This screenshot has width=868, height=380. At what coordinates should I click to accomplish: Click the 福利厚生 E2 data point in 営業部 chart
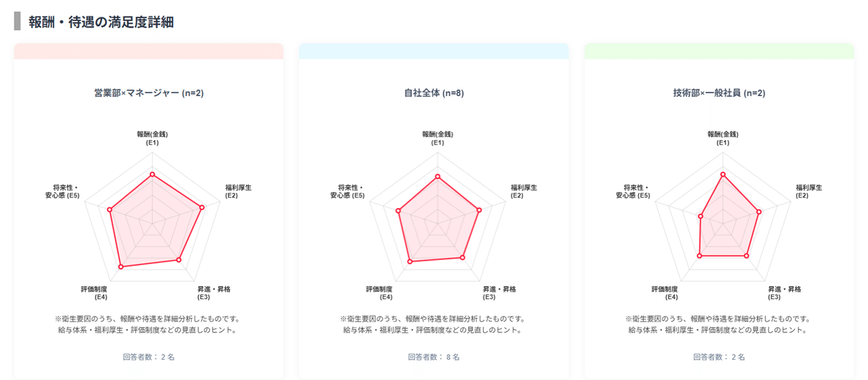(202, 207)
